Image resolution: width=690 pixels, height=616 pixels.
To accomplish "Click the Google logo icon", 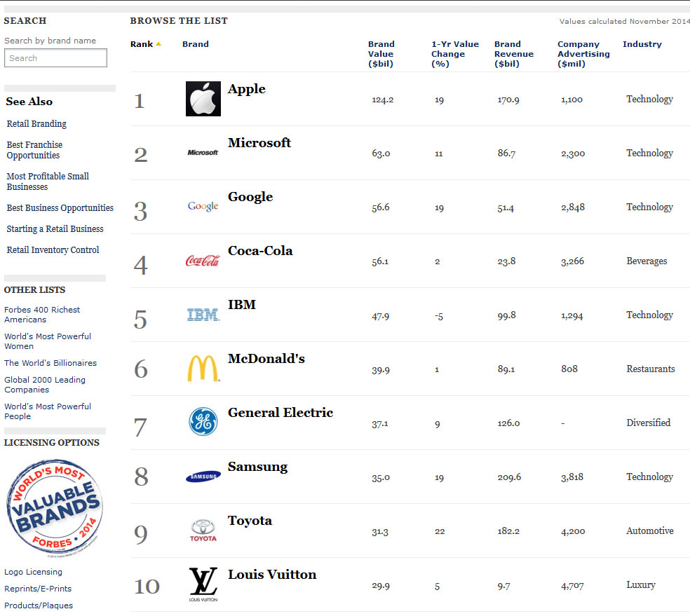I will (203, 206).
